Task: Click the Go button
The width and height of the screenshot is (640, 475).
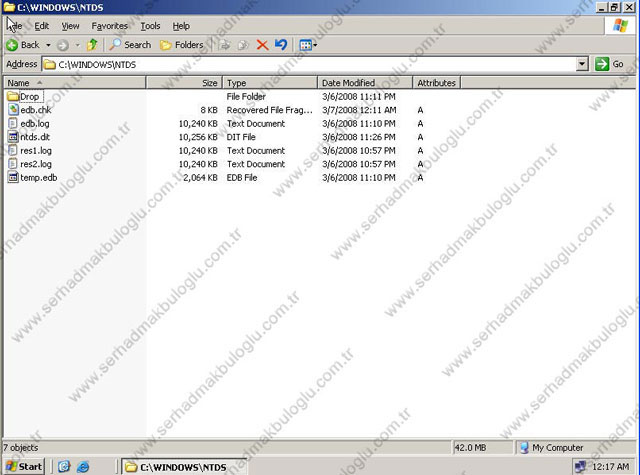Action: pyautogui.click(x=609, y=64)
